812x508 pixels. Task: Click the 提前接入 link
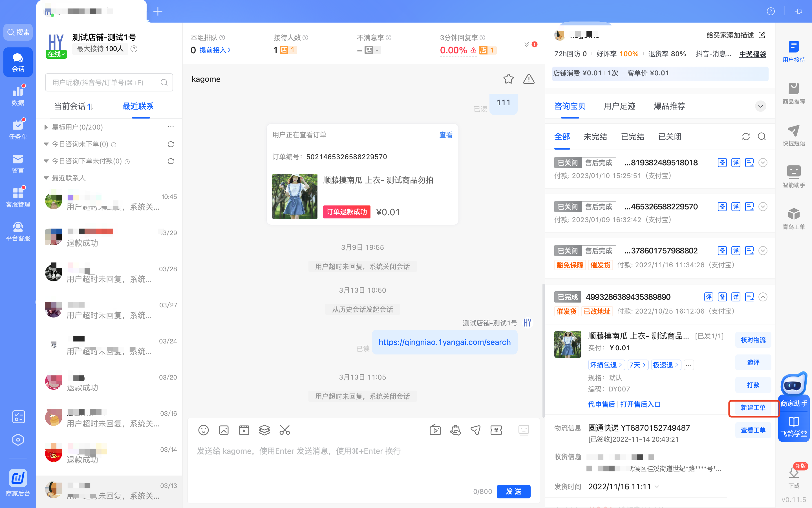(x=215, y=50)
